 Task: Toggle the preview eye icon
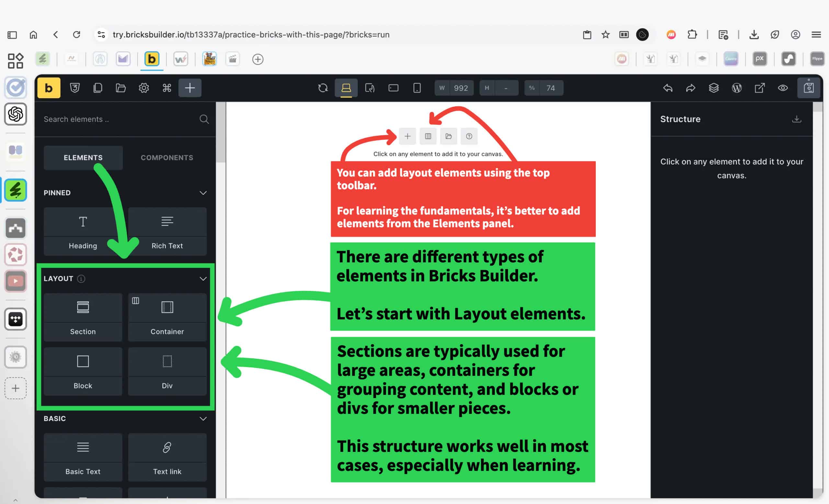pyautogui.click(x=783, y=88)
